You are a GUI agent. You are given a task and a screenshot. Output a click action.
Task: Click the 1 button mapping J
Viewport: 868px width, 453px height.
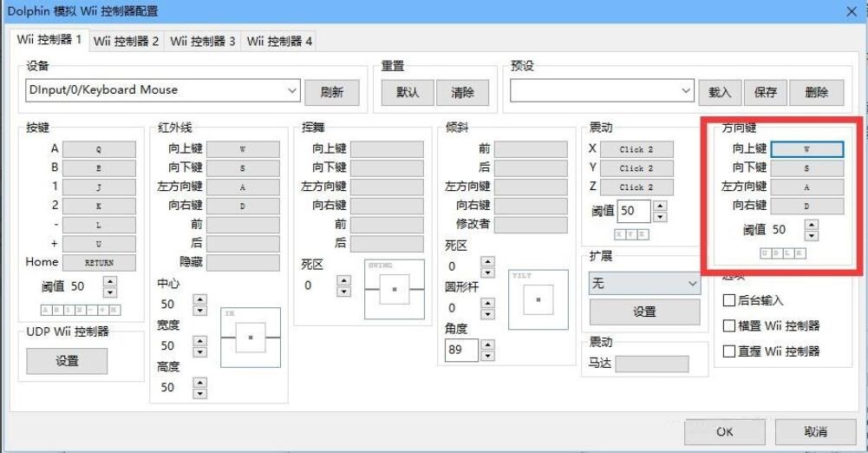point(99,187)
